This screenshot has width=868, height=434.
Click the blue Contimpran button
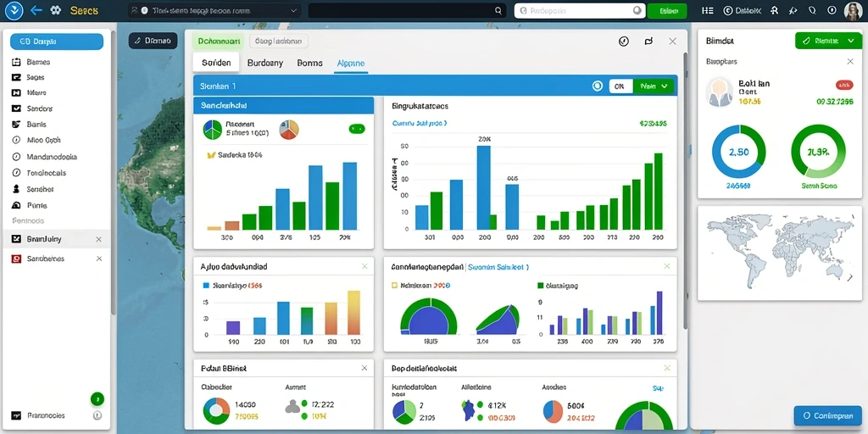[x=827, y=415]
